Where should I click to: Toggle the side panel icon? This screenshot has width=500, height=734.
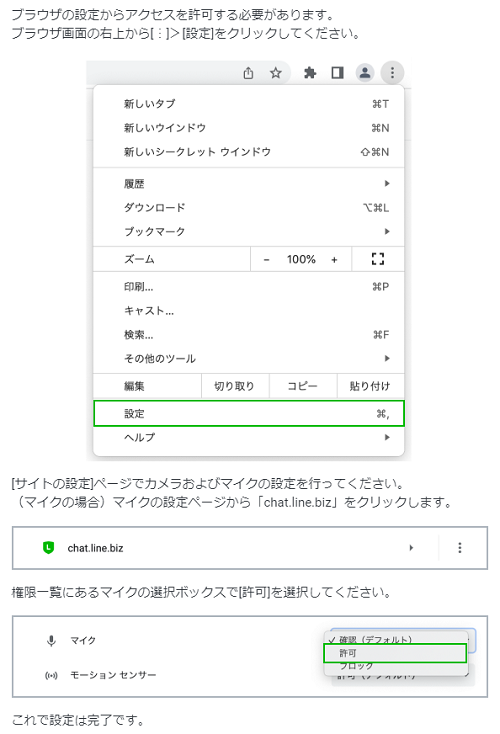[338, 73]
